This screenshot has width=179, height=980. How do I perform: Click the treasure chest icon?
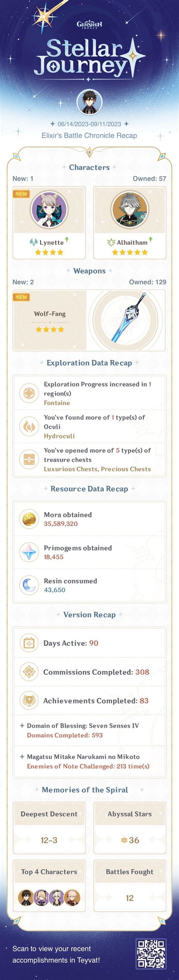pos(29,459)
